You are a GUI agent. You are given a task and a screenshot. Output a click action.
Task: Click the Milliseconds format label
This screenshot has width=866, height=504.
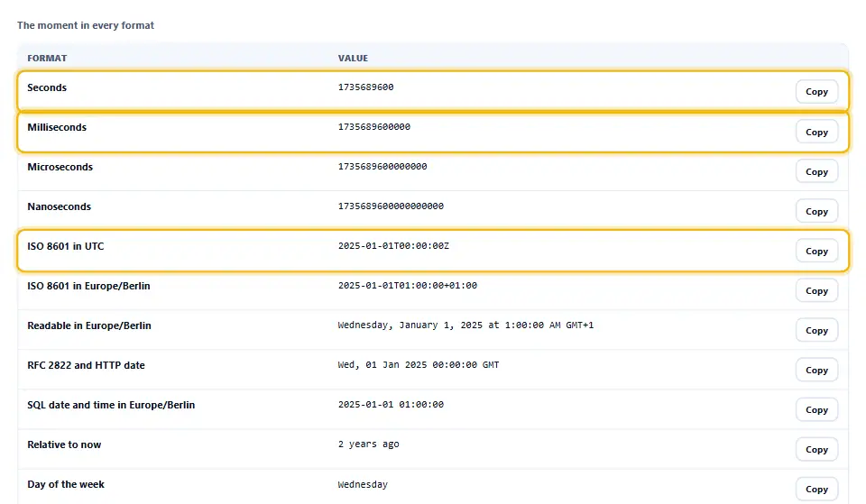tap(57, 127)
